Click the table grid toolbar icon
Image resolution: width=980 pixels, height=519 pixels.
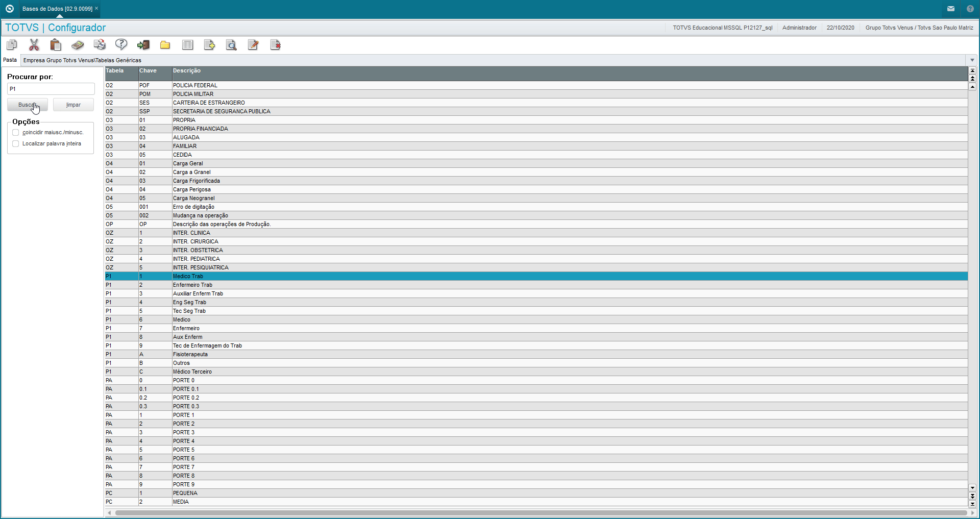pyautogui.click(x=187, y=45)
